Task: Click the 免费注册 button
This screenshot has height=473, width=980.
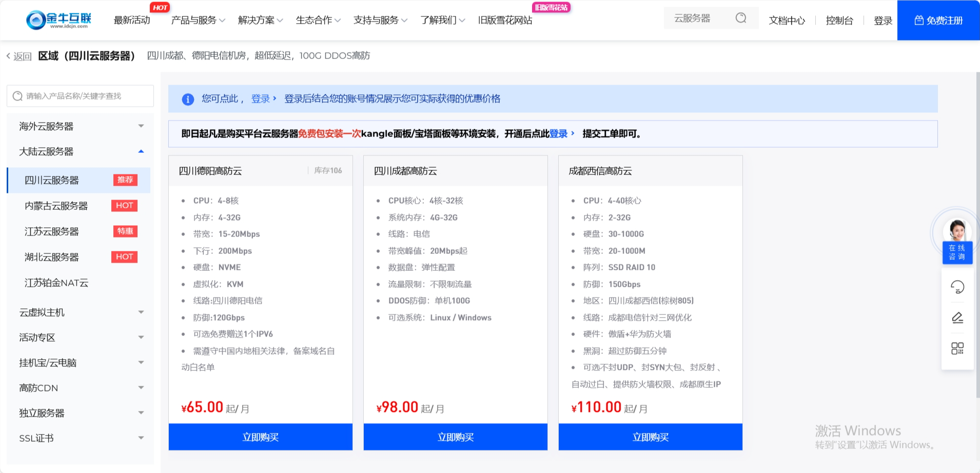Action: click(938, 20)
